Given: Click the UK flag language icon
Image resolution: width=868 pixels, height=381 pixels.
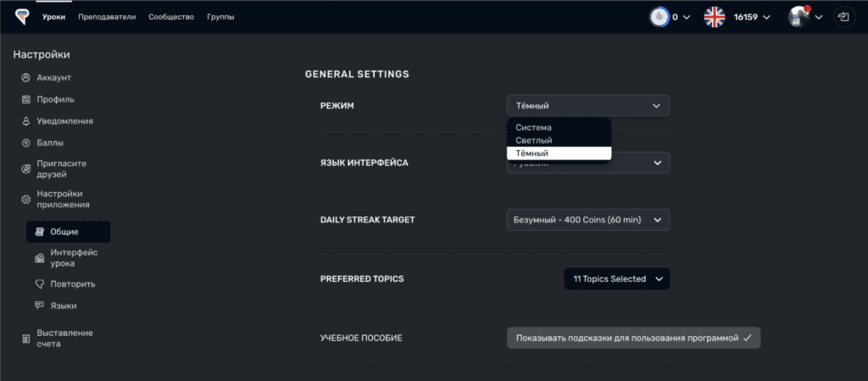Looking at the screenshot, I should click(715, 17).
